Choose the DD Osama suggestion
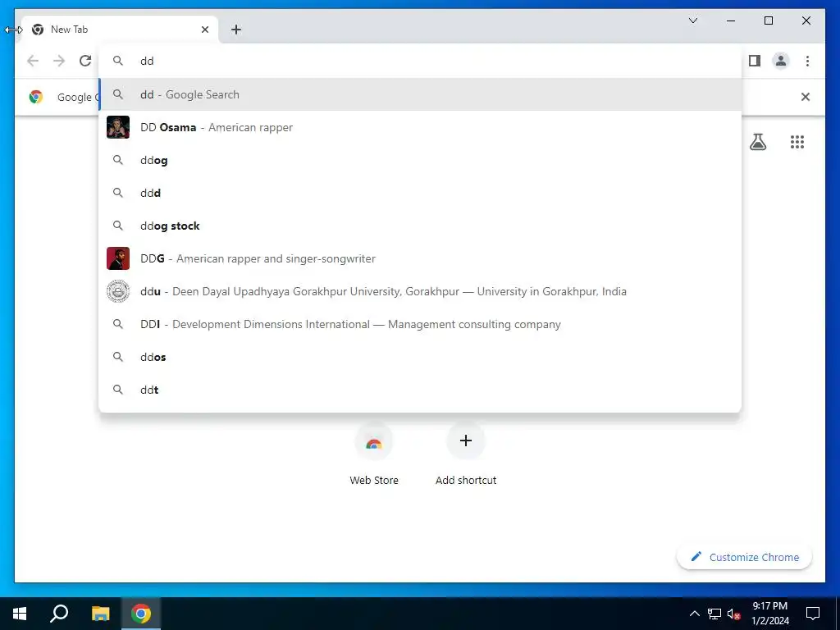Screen dimensions: 840x630 point(420,127)
